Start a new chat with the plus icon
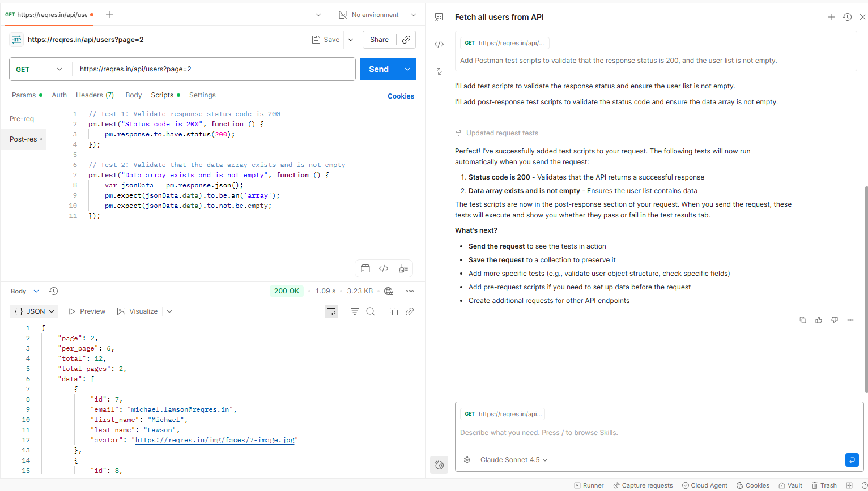This screenshot has width=868, height=491. tap(831, 17)
